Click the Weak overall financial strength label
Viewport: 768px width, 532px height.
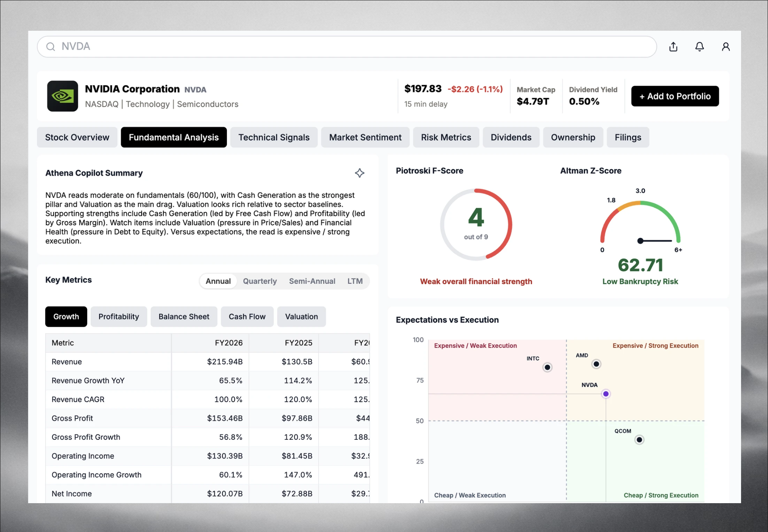[476, 282]
